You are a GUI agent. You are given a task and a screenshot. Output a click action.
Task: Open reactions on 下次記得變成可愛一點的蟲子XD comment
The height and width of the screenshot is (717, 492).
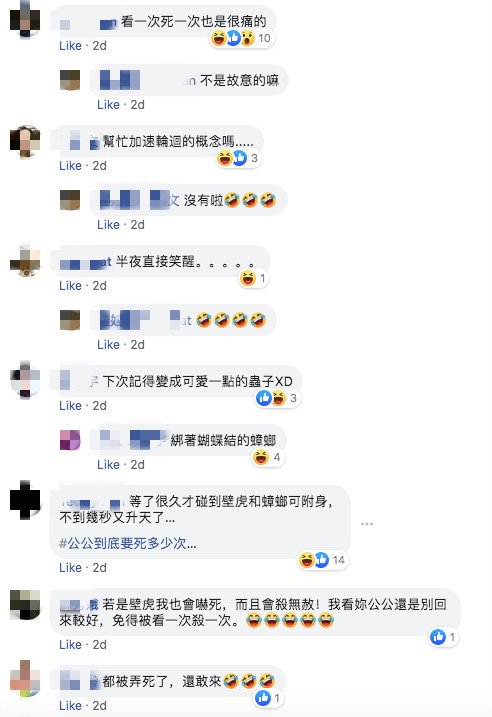point(277,398)
